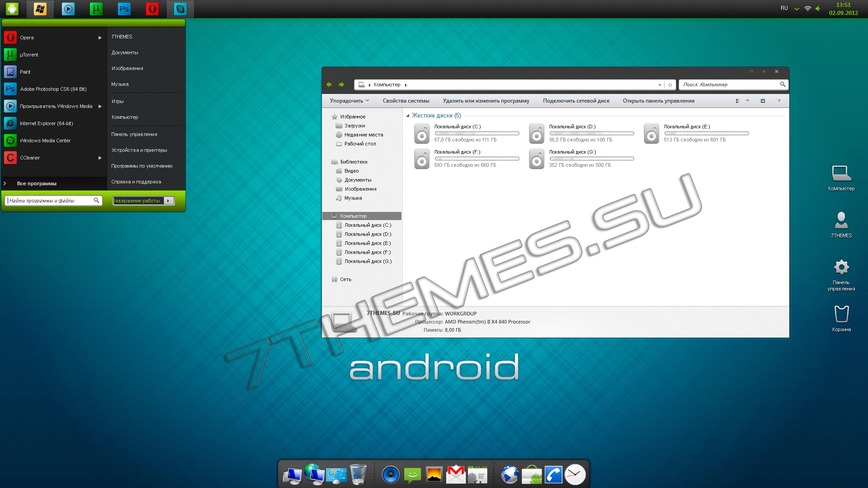Open the Explorer help question mark
The image size is (868, 488).
[779, 101]
